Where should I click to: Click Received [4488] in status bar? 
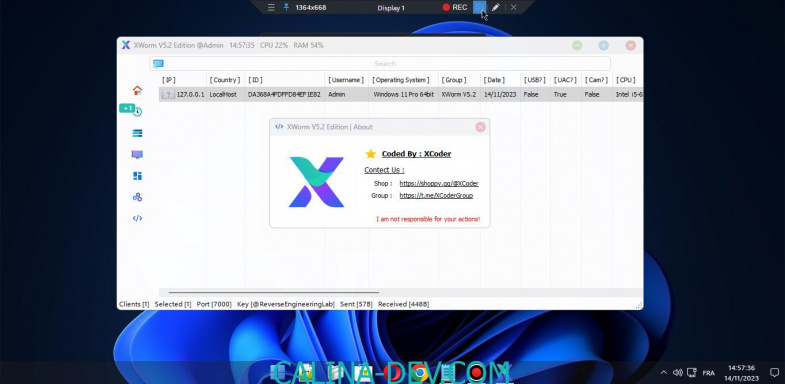pyautogui.click(x=404, y=304)
